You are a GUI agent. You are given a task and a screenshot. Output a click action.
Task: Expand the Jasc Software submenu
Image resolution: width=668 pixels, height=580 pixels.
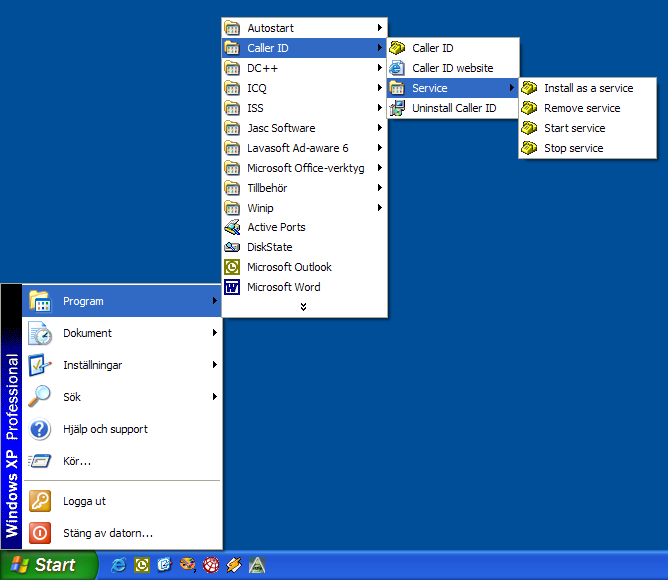click(x=304, y=128)
